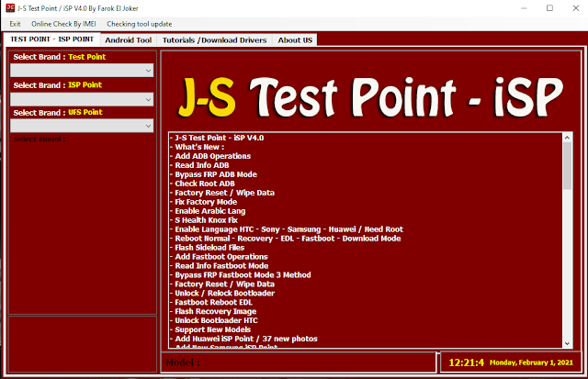Close the J-S Test Point window
Image resolution: width=588 pixels, height=379 pixels.
[x=576, y=8]
